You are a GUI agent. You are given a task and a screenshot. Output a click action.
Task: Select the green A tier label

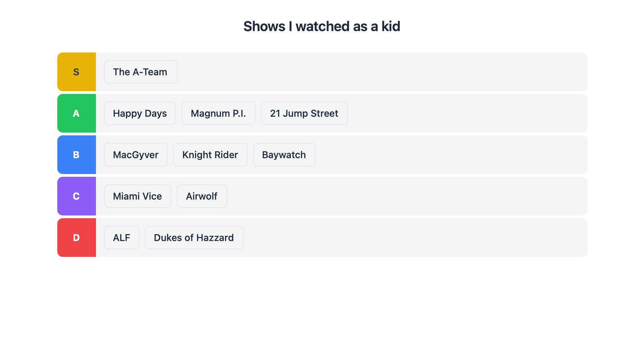pyautogui.click(x=76, y=113)
